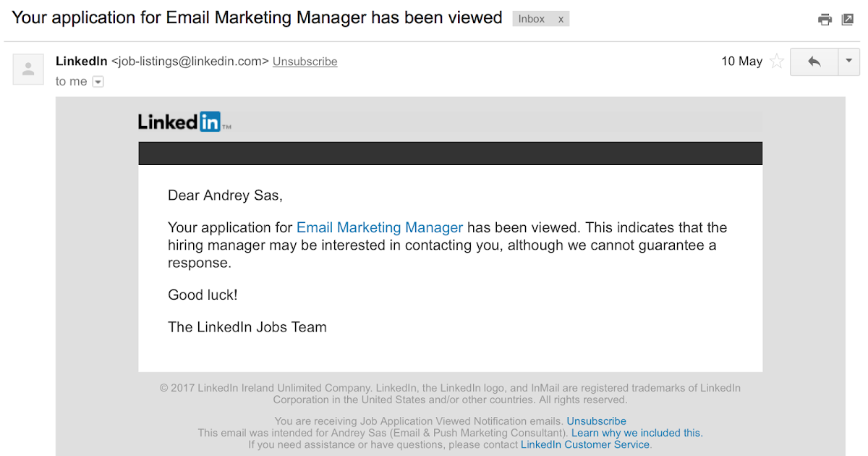Click the job-listings@linkedin.com sender address
The image size is (868, 456).
click(190, 62)
